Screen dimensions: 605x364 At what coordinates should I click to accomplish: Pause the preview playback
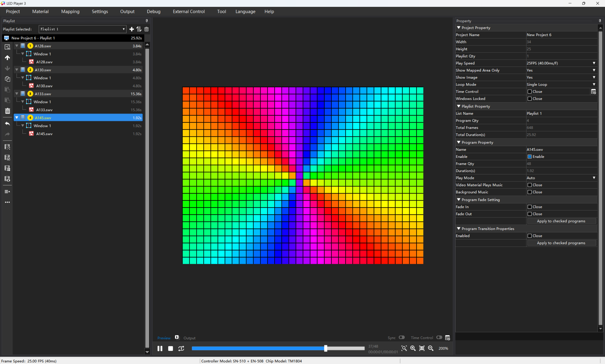pos(160,348)
